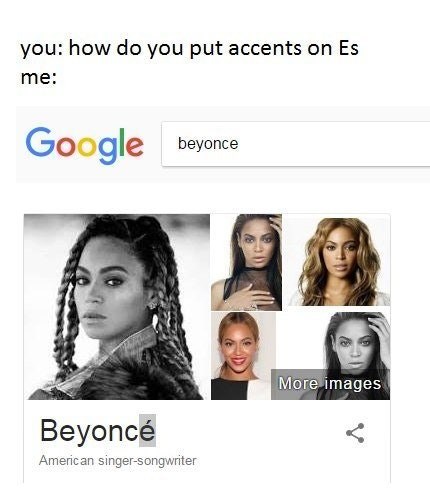Open the thumbnail with hand on chest
The image size is (430, 492).
click(246, 262)
